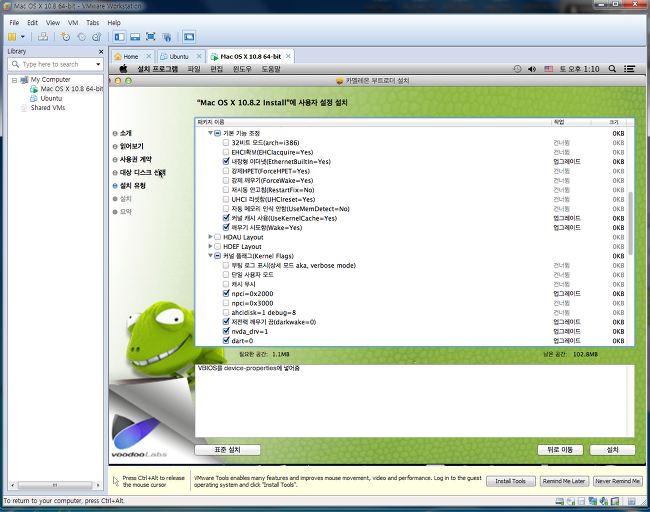Open the Apple menu icon
This screenshot has width=650, height=512.
[x=123, y=69]
